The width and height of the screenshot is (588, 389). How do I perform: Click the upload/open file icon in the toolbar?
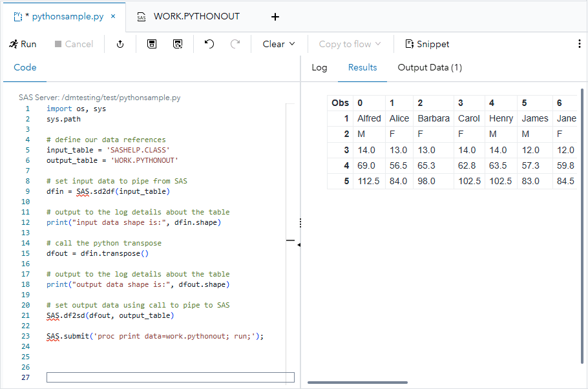(x=120, y=44)
